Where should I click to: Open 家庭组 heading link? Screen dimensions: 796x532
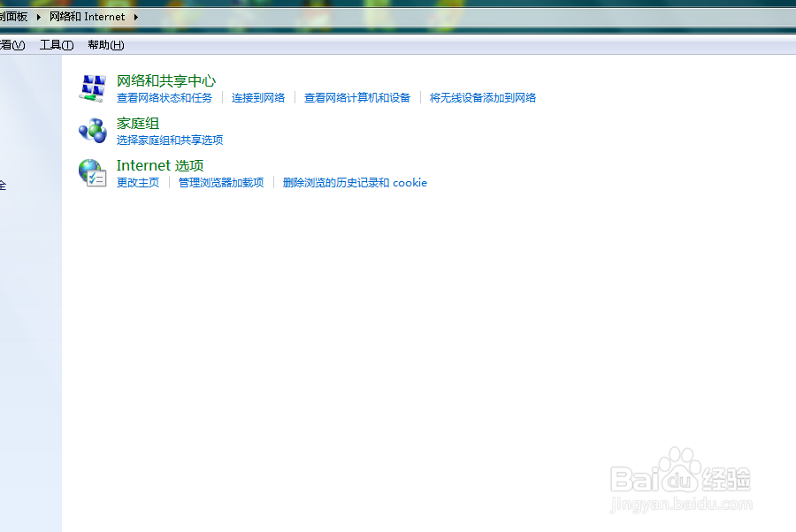138,123
